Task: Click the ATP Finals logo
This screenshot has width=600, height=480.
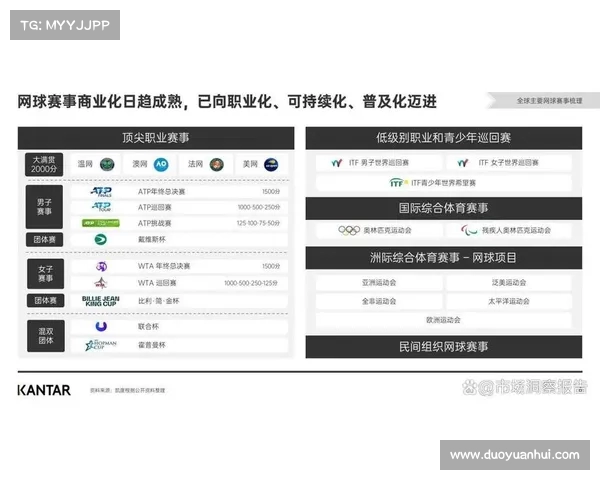Action: [101, 191]
